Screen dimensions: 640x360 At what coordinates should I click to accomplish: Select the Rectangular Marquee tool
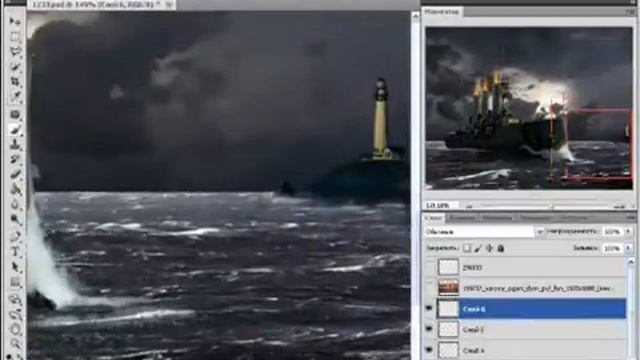[x=15, y=37]
